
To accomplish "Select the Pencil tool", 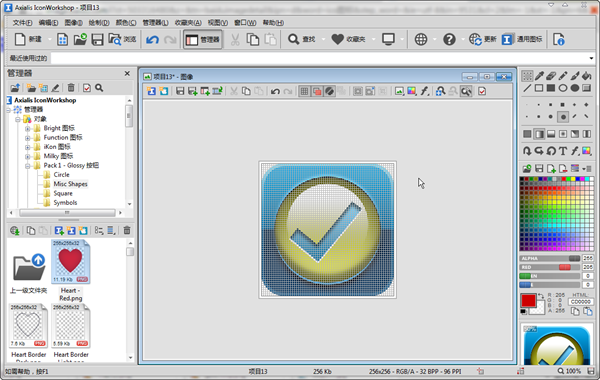I will point(563,76).
